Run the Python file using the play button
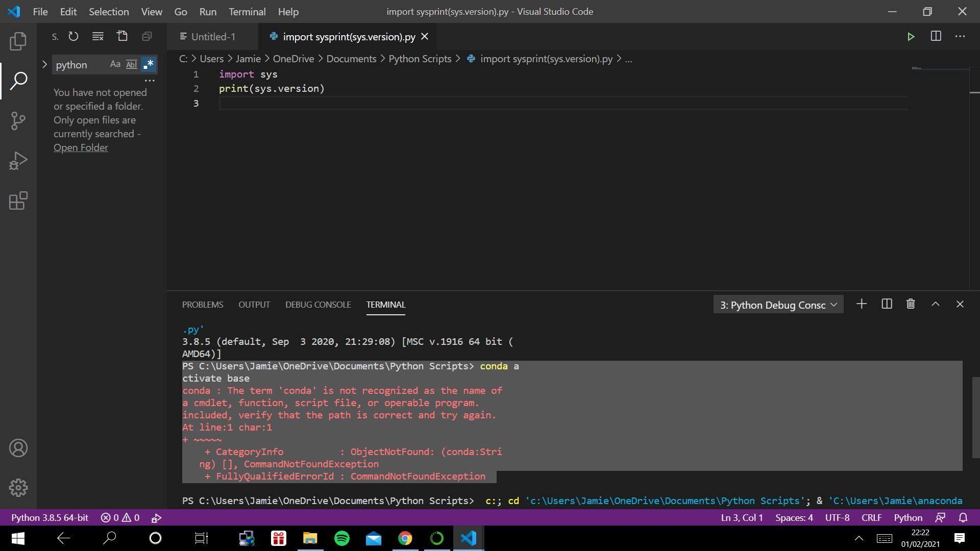 (x=912, y=36)
